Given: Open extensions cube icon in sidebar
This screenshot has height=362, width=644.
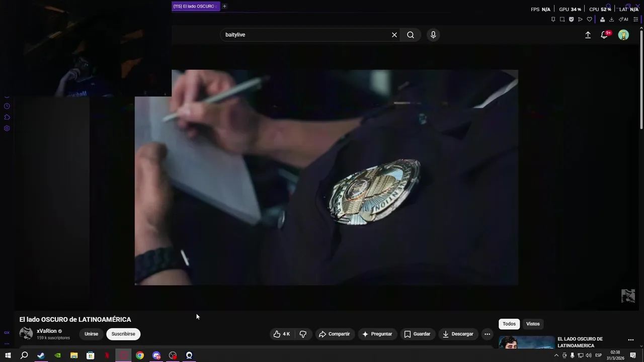Looking at the screenshot, I should [7, 117].
